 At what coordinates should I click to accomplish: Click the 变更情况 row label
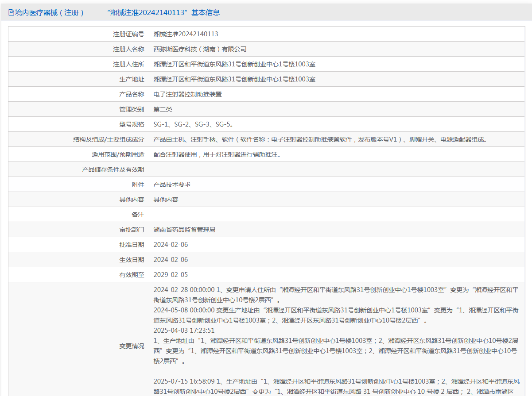point(131,346)
